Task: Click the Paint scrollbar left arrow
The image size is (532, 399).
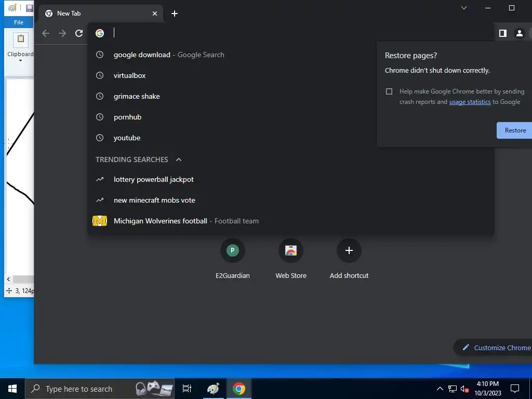Action: pos(8,279)
